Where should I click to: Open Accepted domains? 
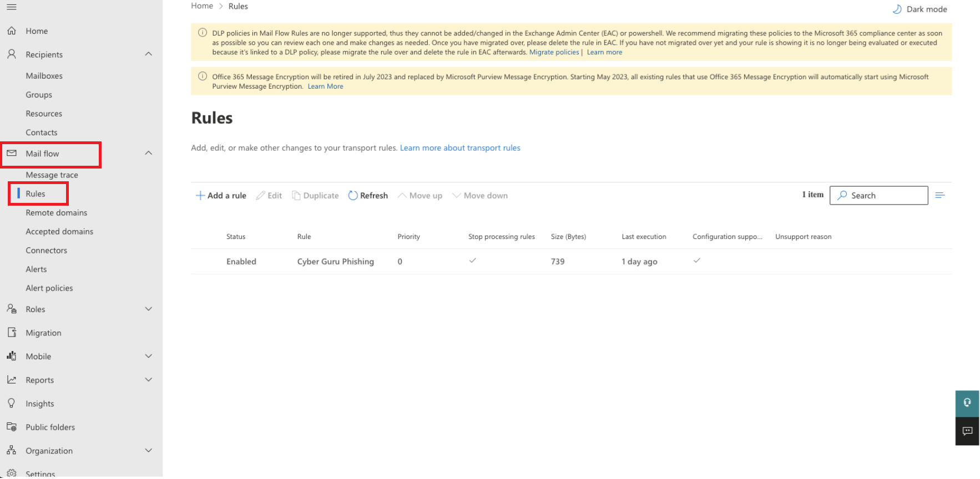pyautogui.click(x=59, y=232)
